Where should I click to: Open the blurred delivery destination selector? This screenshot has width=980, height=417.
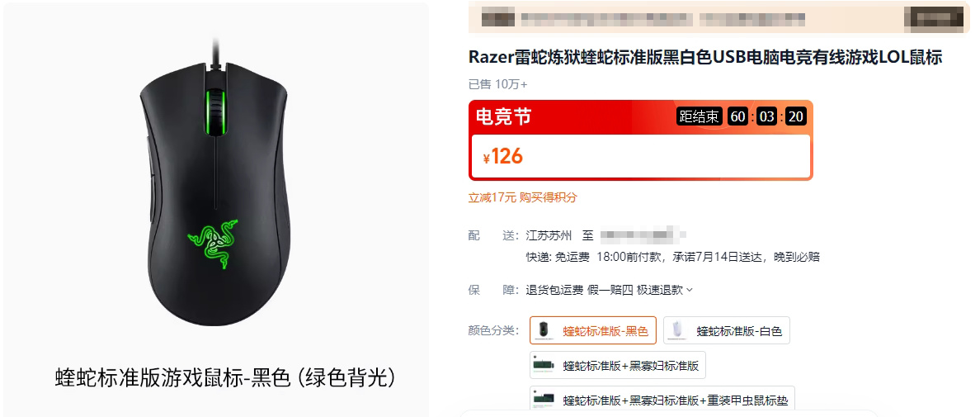643,235
